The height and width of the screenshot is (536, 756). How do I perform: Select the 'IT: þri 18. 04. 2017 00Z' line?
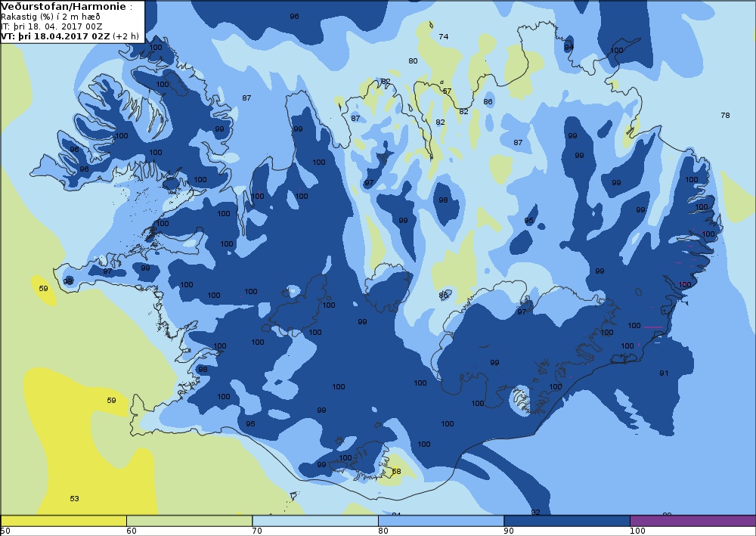[x=51, y=26]
